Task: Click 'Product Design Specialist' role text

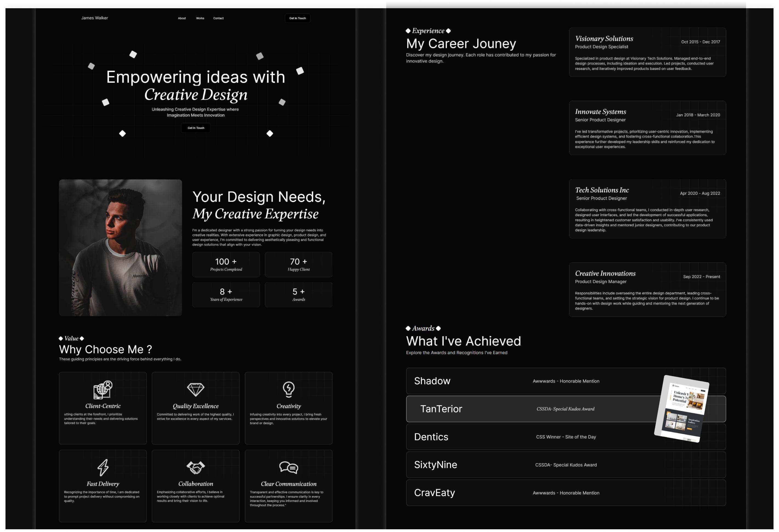Action: [x=601, y=47]
